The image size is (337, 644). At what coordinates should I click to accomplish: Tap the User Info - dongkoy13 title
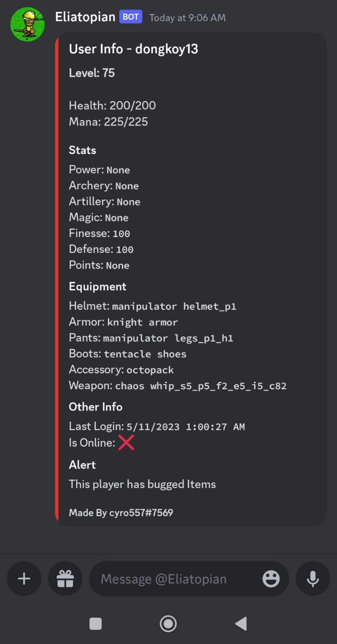pos(134,49)
